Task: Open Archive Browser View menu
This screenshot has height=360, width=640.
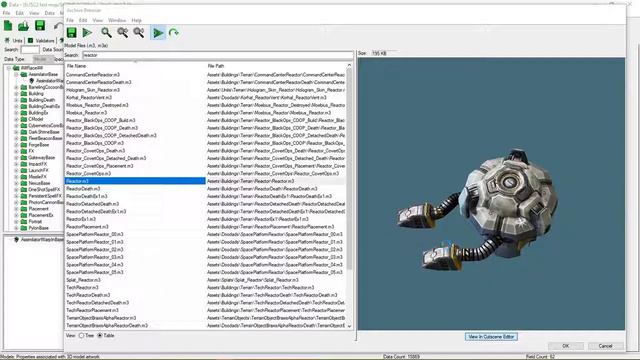Action: pos(98,20)
